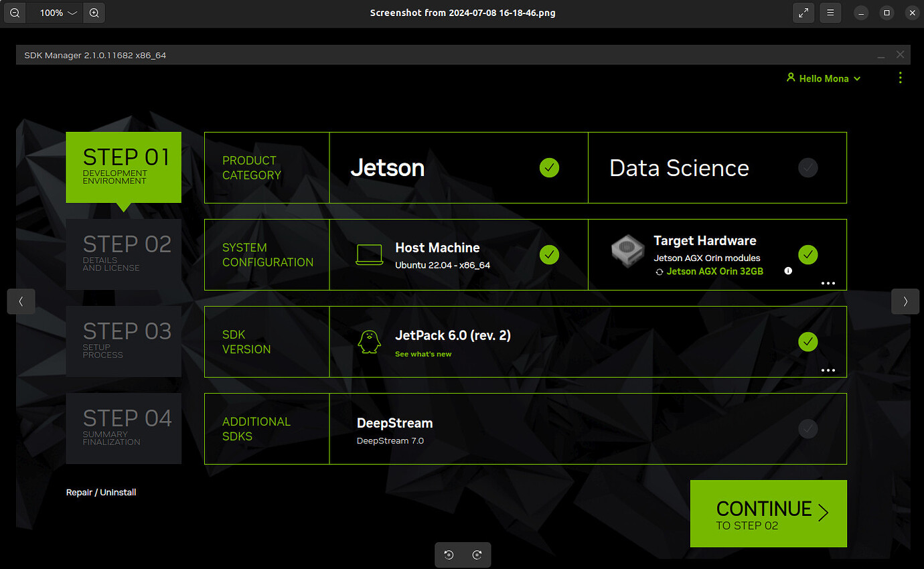Toggle the Data Science product category checkmark
Viewport: 924px width, 569px height.
coord(807,167)
